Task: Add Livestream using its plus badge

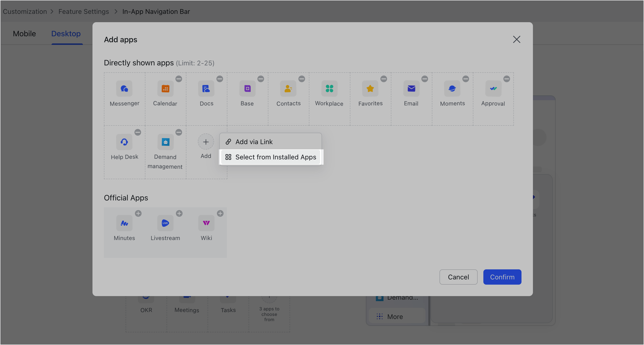Action: [x=179, y=213]
